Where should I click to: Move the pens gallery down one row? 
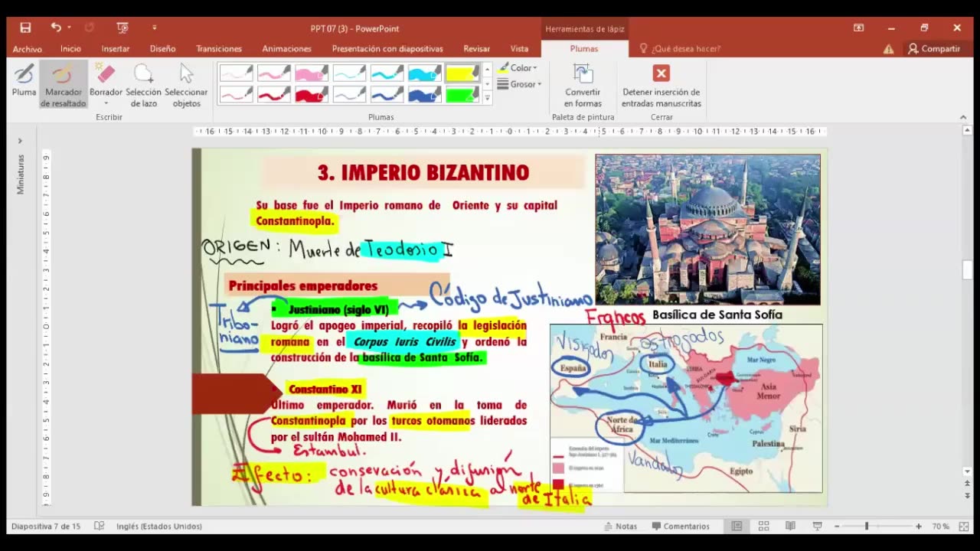click(x=488, y=84)
